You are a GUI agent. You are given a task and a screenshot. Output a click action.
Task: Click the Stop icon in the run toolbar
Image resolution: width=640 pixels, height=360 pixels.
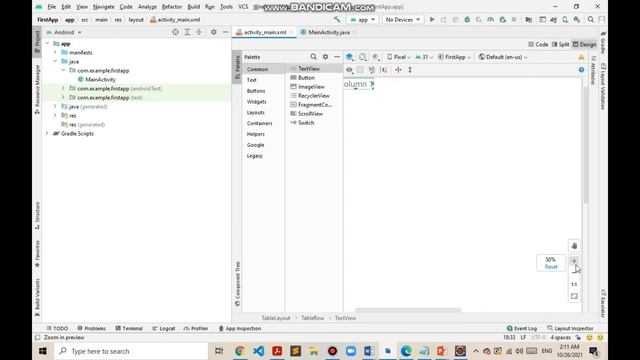point(514,20)
